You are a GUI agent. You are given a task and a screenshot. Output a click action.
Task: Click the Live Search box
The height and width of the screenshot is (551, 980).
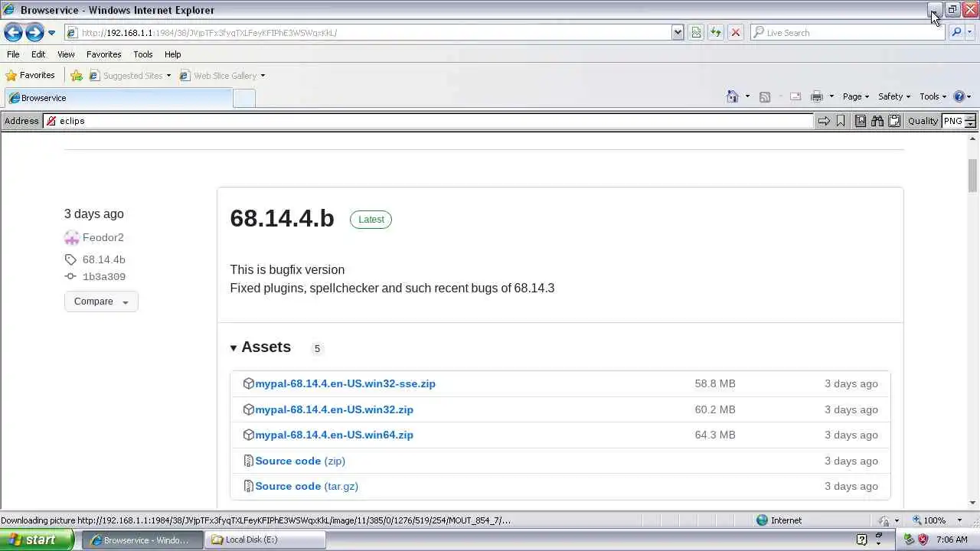point(848,33)
